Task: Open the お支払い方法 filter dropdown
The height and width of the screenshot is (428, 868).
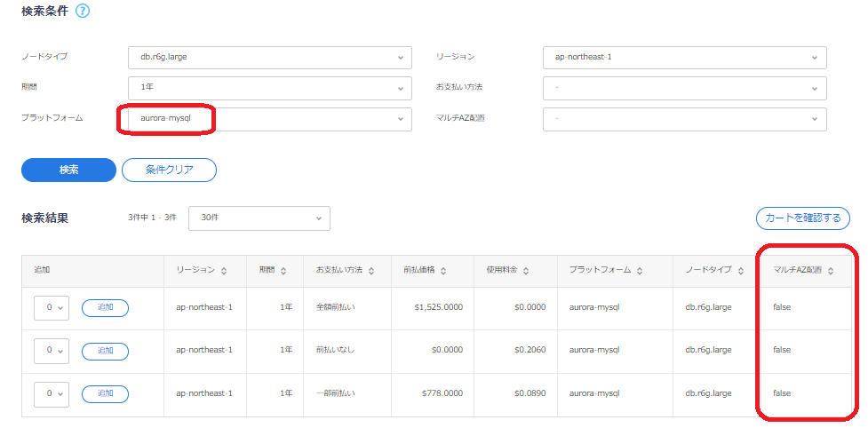Action: [x=685, y=88]
